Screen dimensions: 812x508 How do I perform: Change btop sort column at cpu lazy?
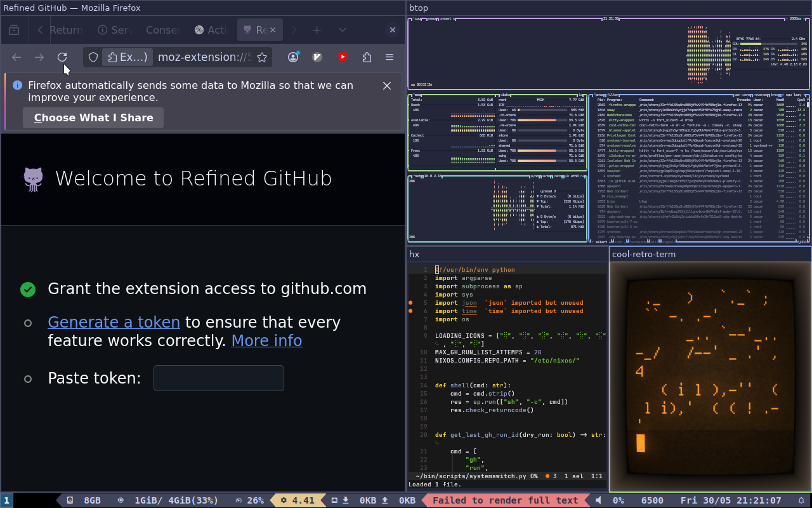point(792,95)
